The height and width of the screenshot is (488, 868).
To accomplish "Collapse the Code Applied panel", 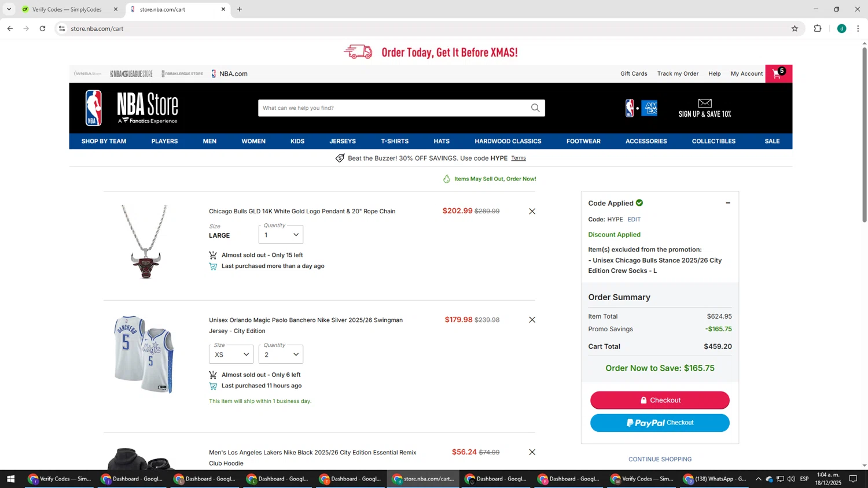I will coord(728,204).
